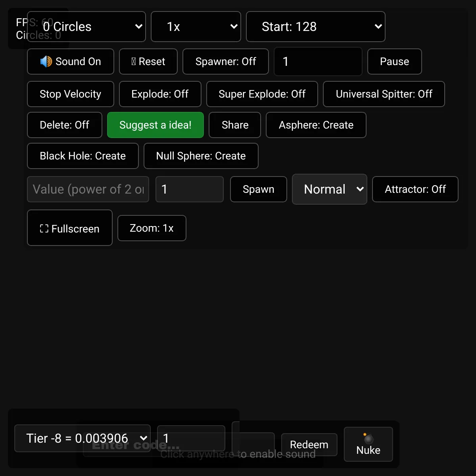This screenshot has height=476, width=476.
Task: Click the Fullscreen button
Action: click(70, 228)
